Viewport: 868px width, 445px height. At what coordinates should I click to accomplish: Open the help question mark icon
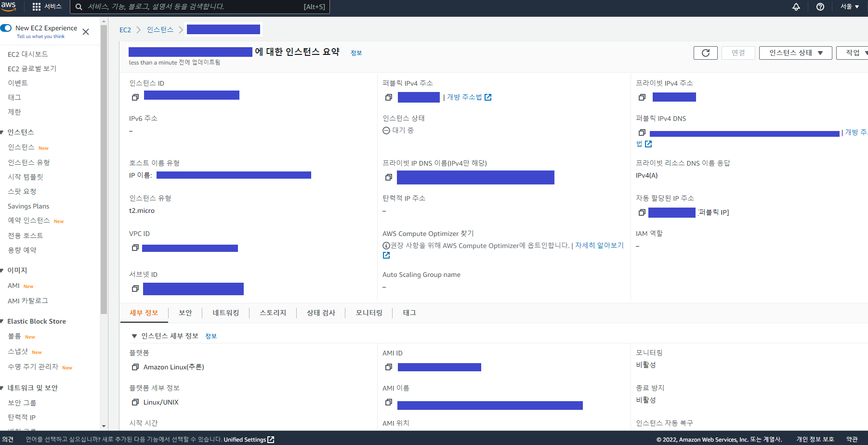point(820,7)
